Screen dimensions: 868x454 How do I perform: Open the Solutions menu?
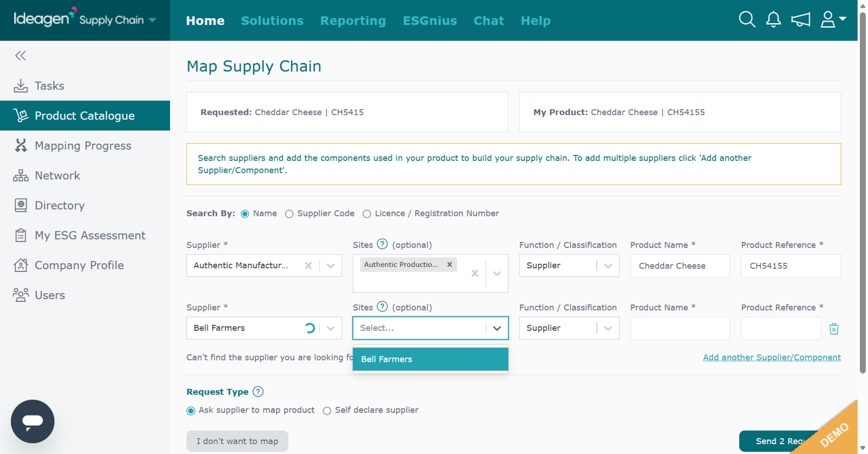pyautogui.click(x=272, y=20)
